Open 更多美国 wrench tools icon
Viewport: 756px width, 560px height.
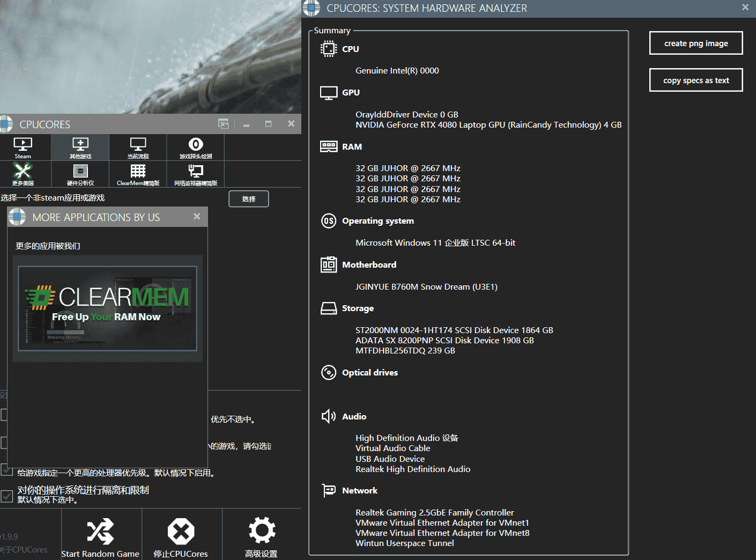click(x=23, y=174)
